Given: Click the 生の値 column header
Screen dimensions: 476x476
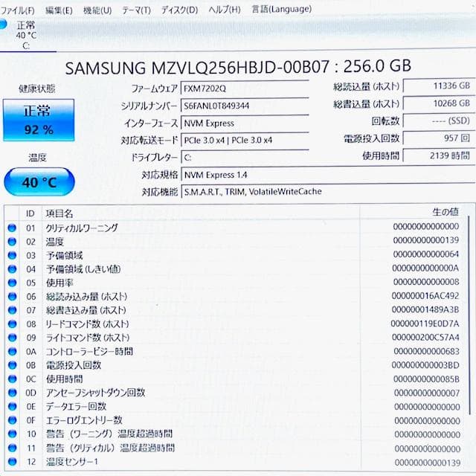Looking at the screenshot, I should pyautogui.click(x=446, y=212).
